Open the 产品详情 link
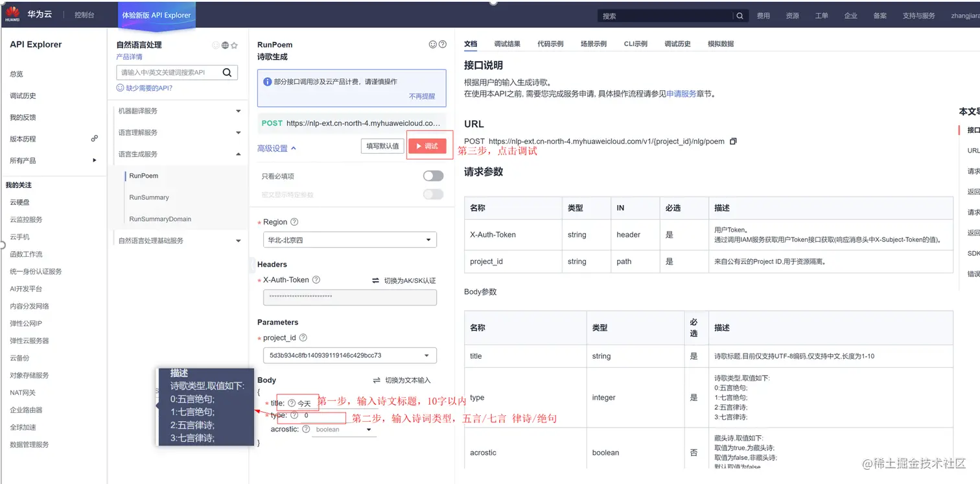The height and width of the screenshot is (484, 980). point(129,57)
